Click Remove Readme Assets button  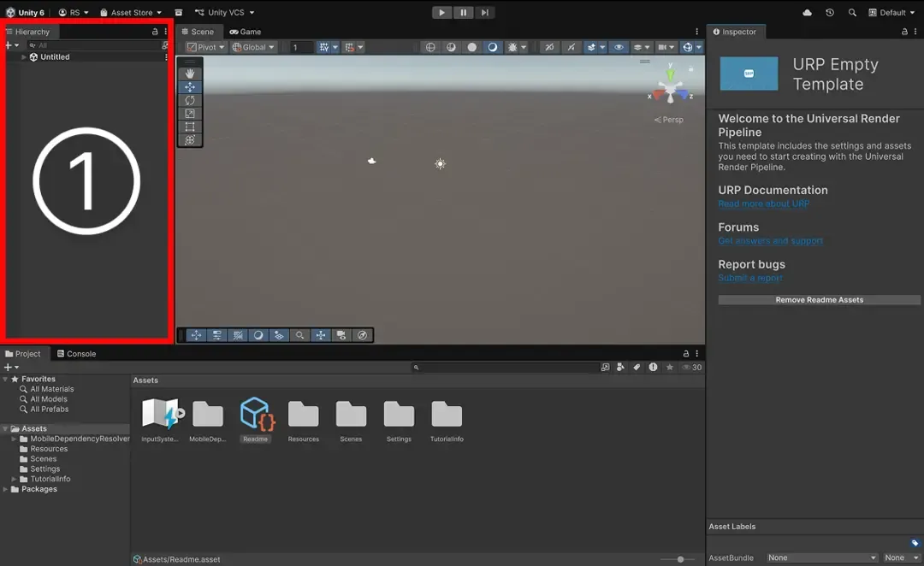tap(819, 300)
